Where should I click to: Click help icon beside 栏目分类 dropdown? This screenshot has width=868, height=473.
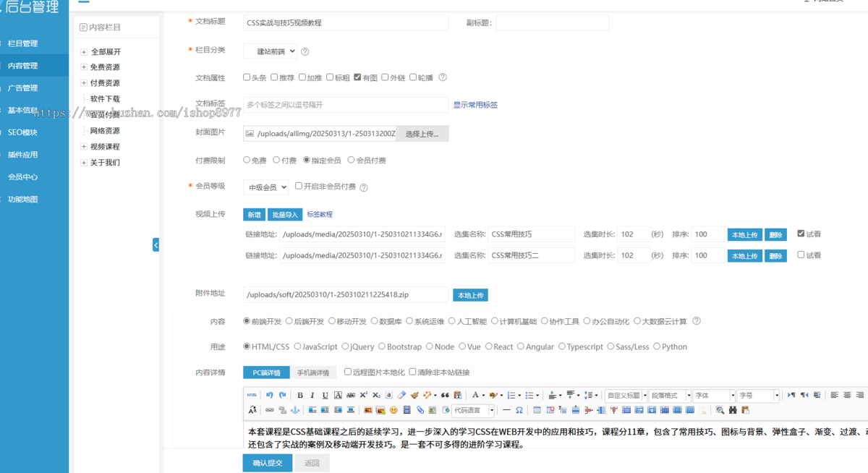click(x=305, y=51)
